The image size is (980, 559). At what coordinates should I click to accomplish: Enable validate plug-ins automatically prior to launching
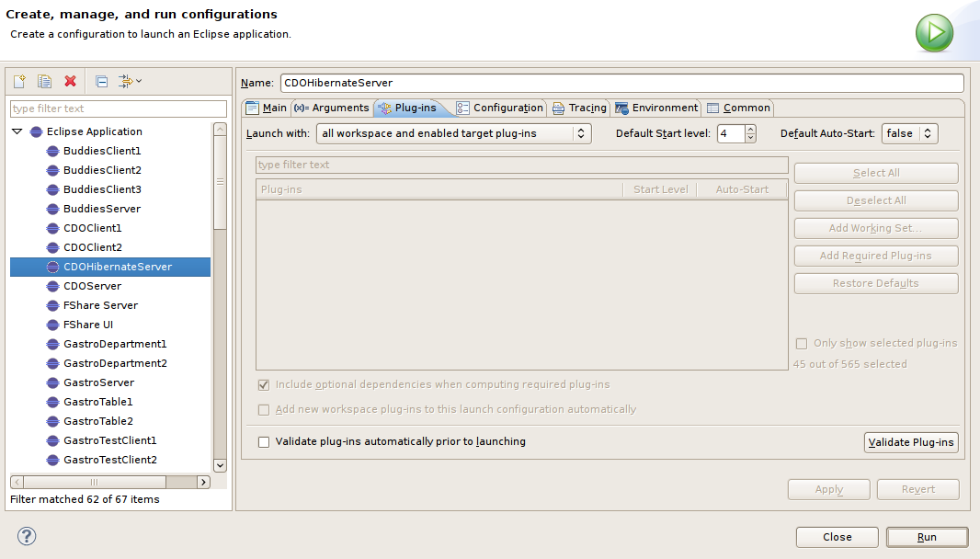[264, 441]
